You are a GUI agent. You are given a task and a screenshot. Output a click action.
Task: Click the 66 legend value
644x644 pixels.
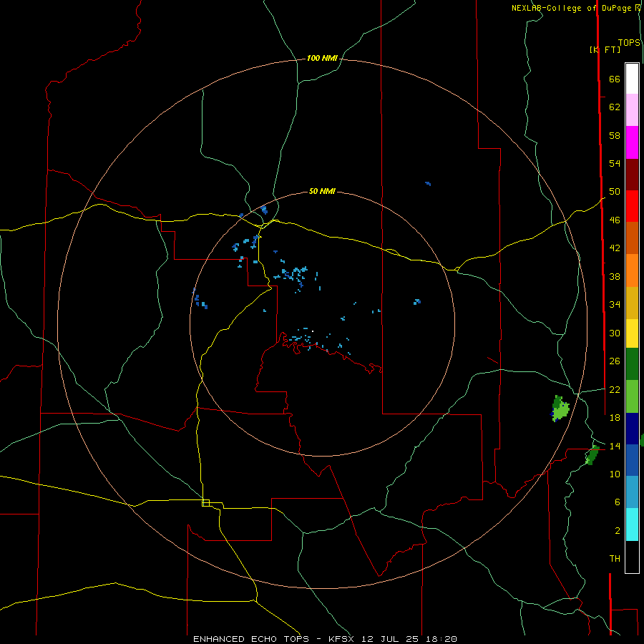pos(615,79)
